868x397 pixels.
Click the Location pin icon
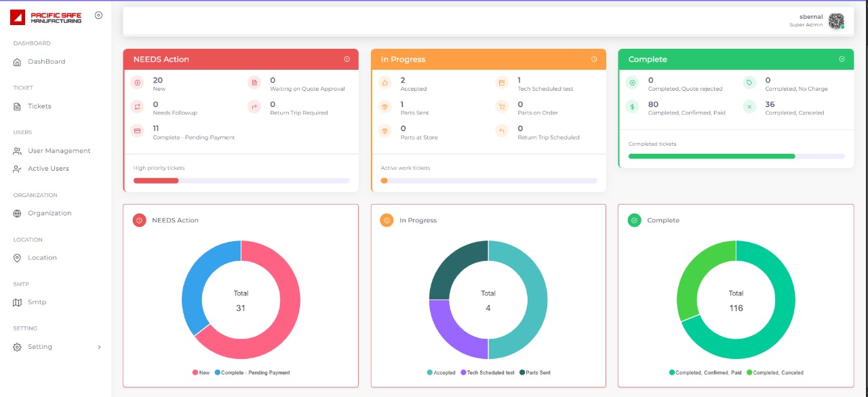(x=18, y=258)
